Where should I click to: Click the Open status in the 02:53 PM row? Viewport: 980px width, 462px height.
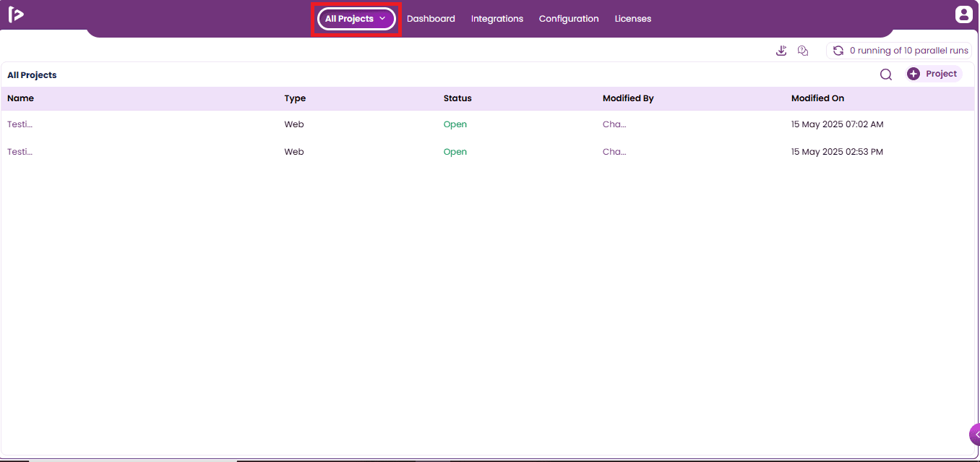tap(455, 152)
